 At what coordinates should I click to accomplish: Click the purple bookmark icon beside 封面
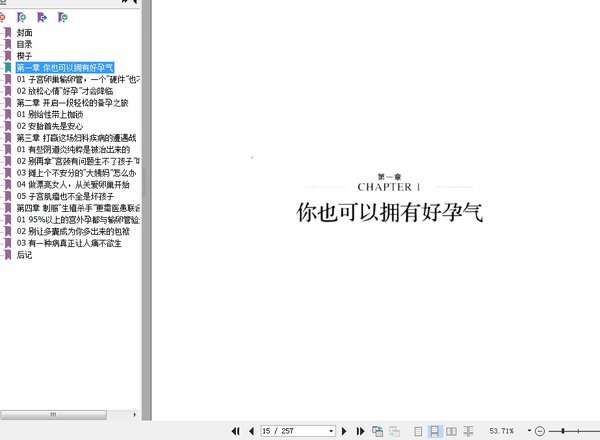click(8, 33)
